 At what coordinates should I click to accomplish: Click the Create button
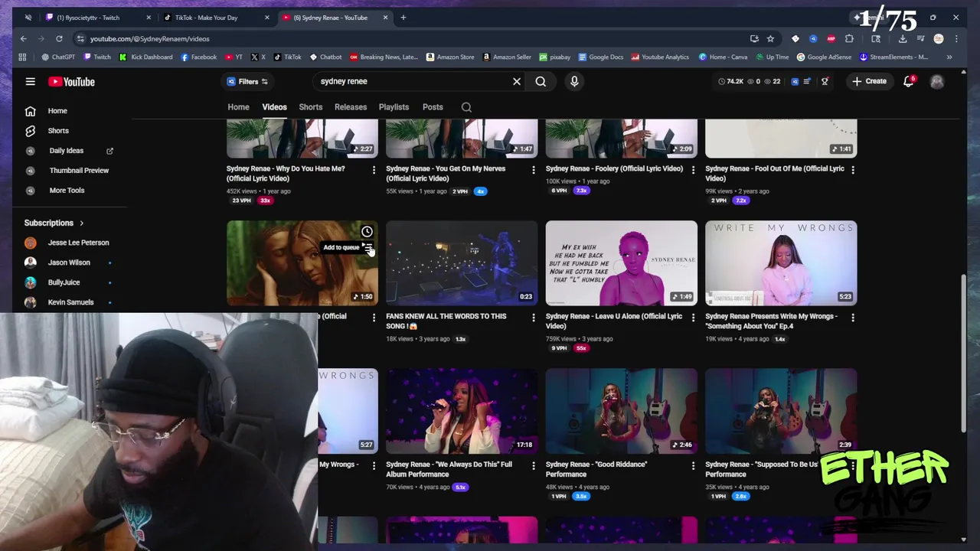[870, 81]
